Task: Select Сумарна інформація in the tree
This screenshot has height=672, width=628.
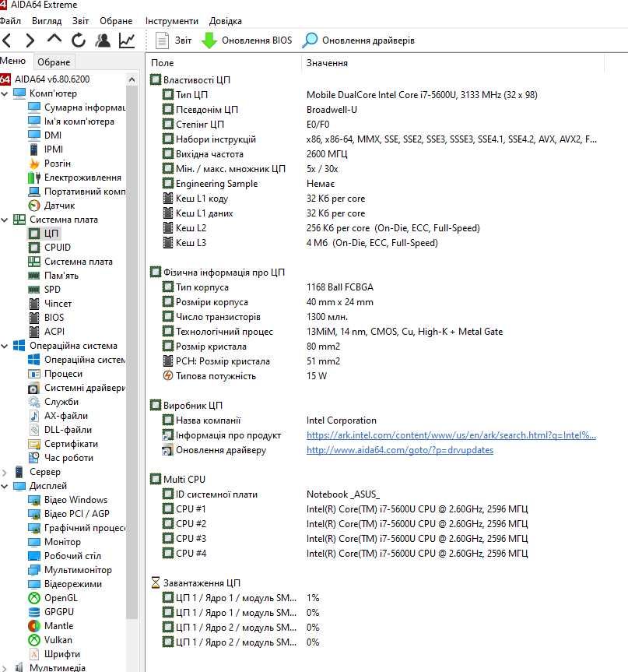Action: pyautogui.click(x=77, y=107)
